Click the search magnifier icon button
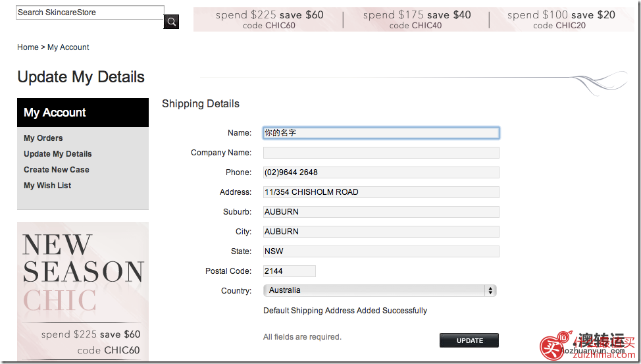The height and width of the screenshot is (364, 641). 171,22
